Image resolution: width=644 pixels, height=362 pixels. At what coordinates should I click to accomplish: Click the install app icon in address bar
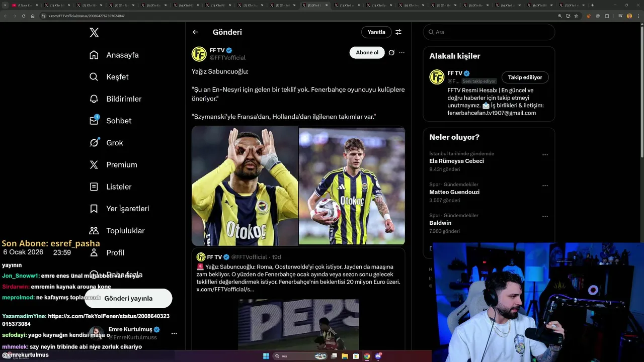click(568, 16)
